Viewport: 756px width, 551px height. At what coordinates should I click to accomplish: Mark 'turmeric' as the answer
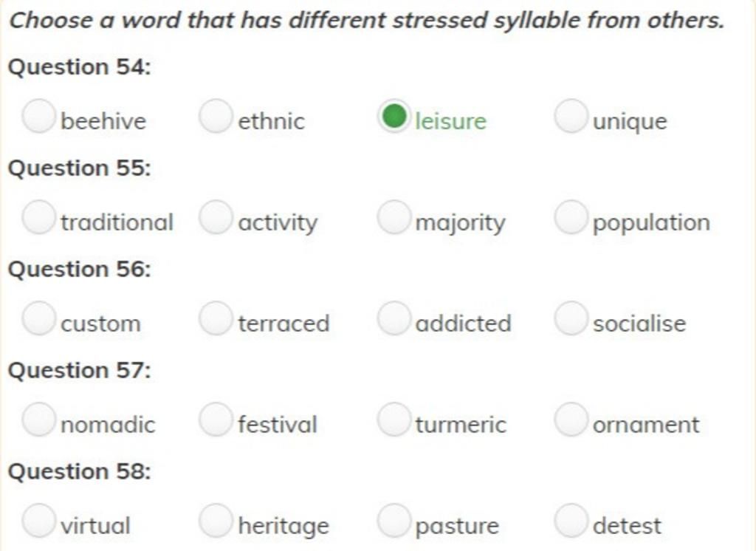click(x=394, y=420)
